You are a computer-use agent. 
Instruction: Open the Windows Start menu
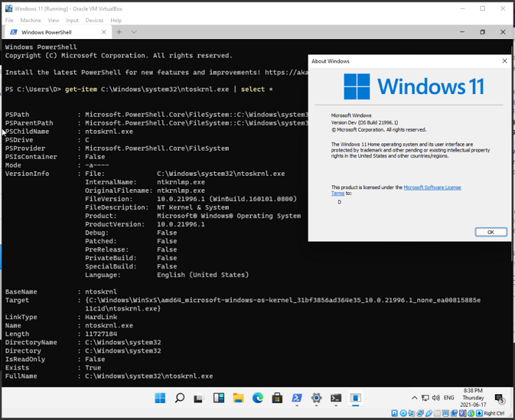pos(160,398)
